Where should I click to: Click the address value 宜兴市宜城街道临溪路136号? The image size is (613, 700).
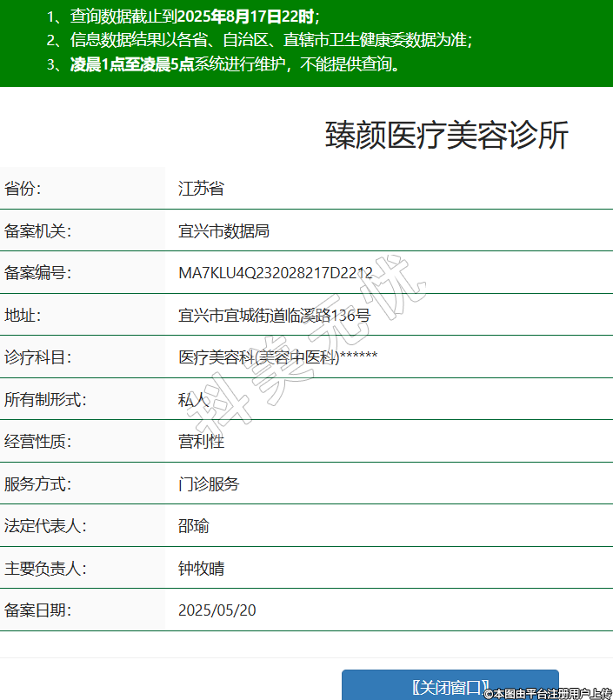(x=274, y=316)
